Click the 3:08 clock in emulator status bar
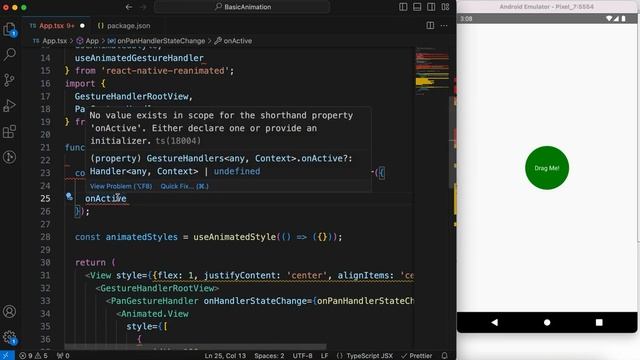Screen dimensions: 640x360 click(466, 19)
